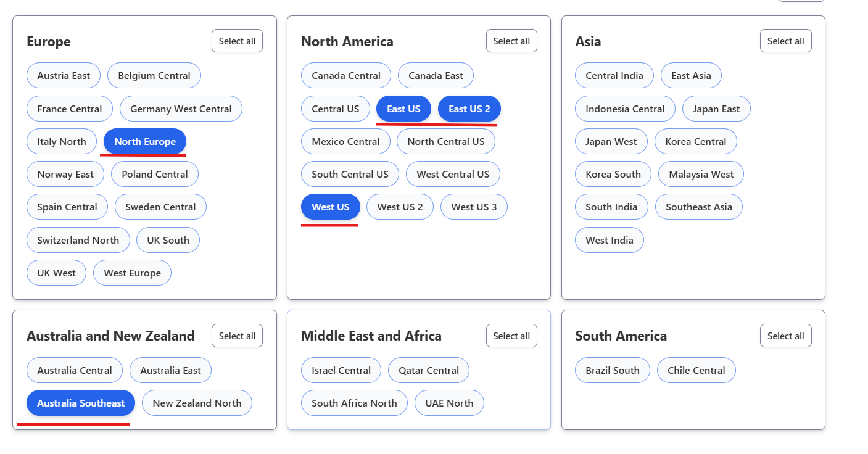Image resolution: width=868 pixels, height=454 pixels.
Task: Select the Canada Central chip
Action: 345,76
